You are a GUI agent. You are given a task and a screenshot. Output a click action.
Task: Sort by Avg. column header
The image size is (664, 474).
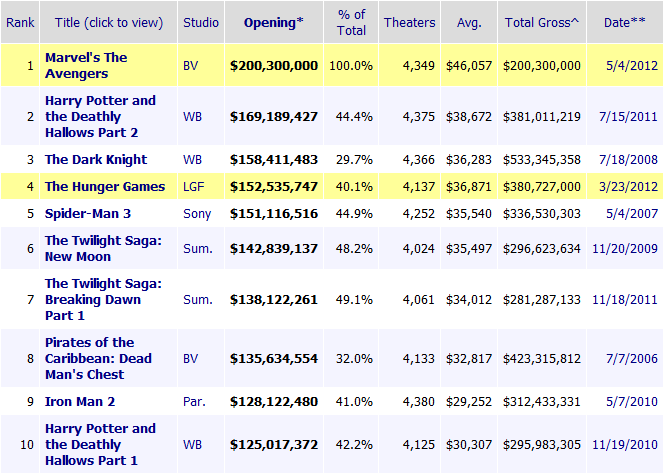469,22
